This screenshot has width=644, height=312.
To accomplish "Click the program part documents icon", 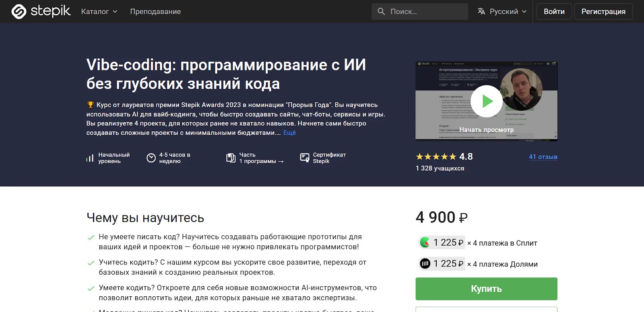I will tap(231, 158).
